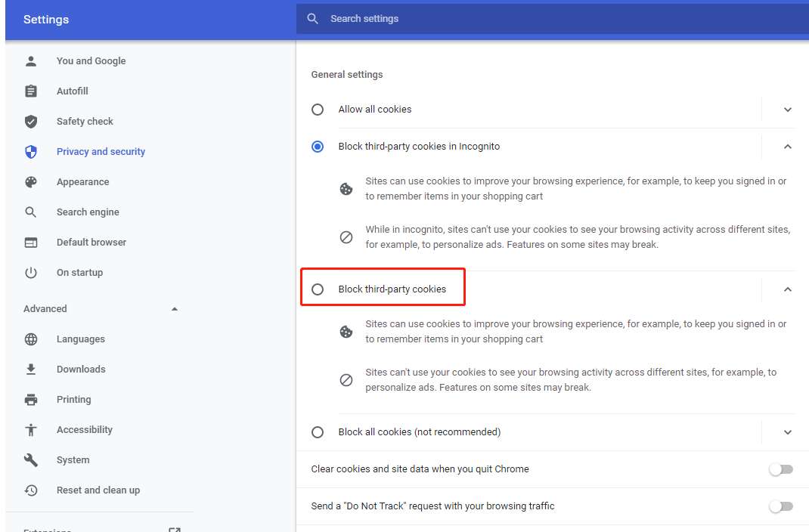Turn on Do Not Track requests
This screenshot has width=809, height=532.
[x=781, y=506]
